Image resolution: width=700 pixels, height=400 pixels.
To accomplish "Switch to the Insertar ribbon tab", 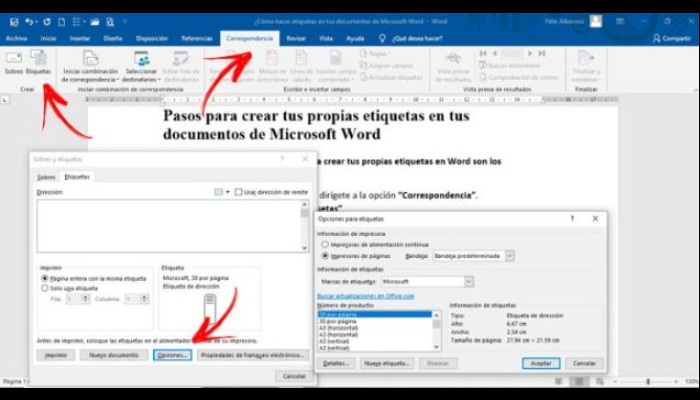I will pyautogui.click(x=79, y=39).
